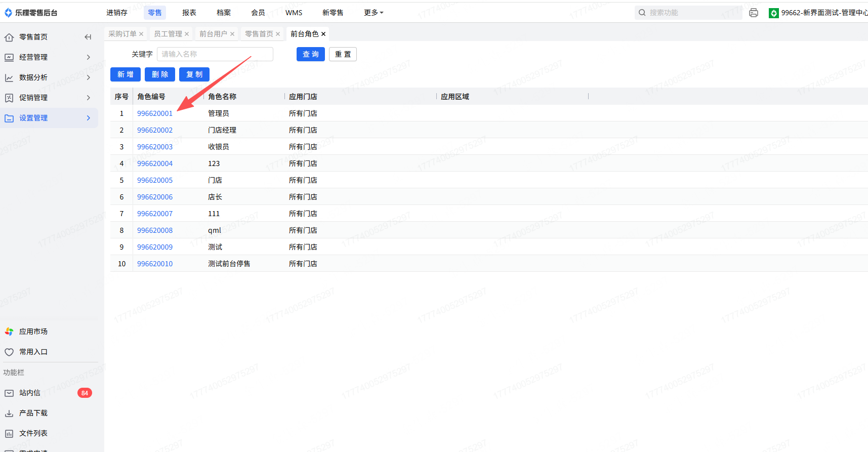Open role number 996620005 link
Viewport: 868px width, 452px height.
pos(155,180)
